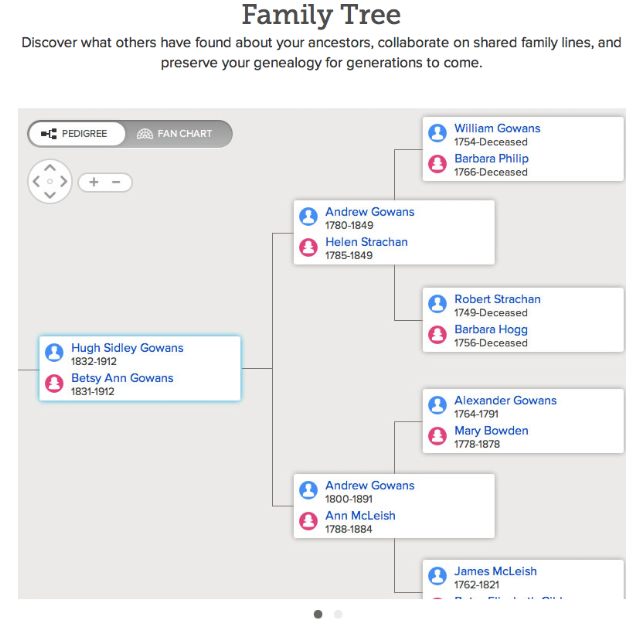Pan the tree right with right arrow
The image size is (640, 631).
pos(64,181)
